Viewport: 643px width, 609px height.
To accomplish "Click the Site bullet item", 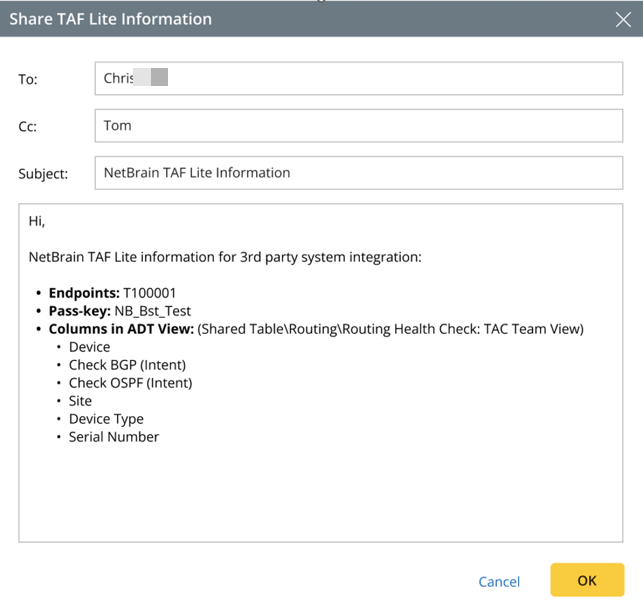I will click(x=80, y=401).
